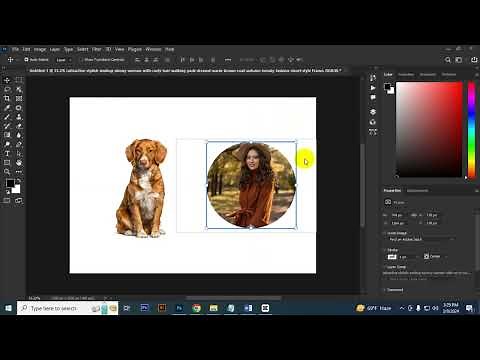This screenshot has height=360, width=480.
Task: Collapse the Layer Comp section
Action: pyautogui.click(x=385, y=267)
